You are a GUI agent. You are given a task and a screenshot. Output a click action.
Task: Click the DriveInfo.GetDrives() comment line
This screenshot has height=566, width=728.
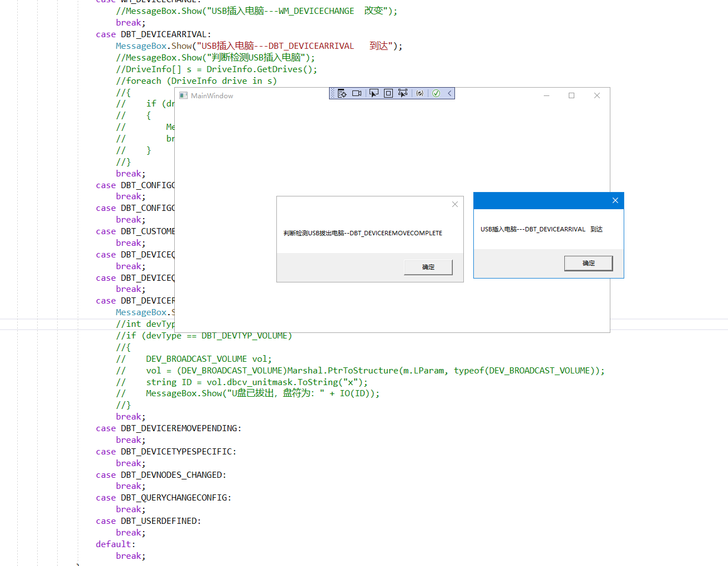click(x=216, y=69)
